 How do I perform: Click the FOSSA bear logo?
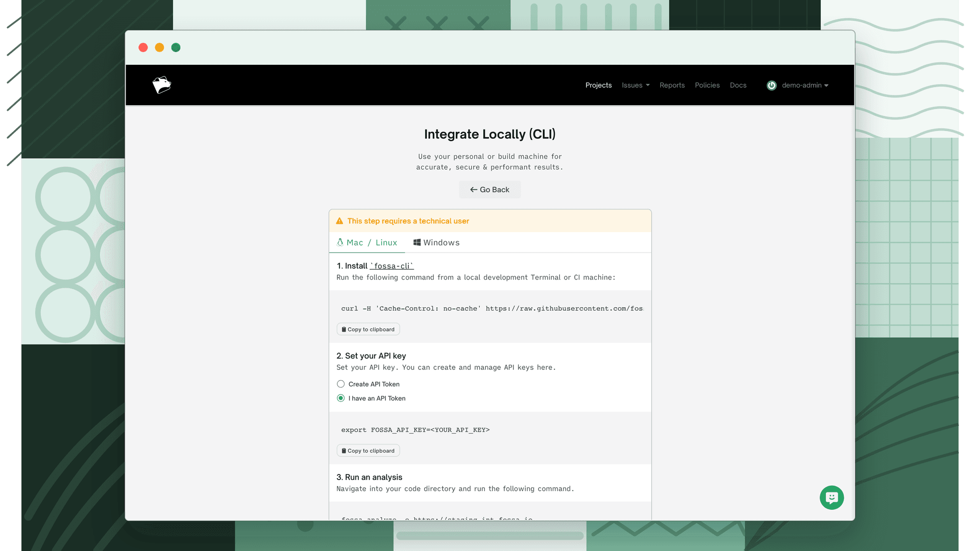pyautogui.click(x=162, y=85)
